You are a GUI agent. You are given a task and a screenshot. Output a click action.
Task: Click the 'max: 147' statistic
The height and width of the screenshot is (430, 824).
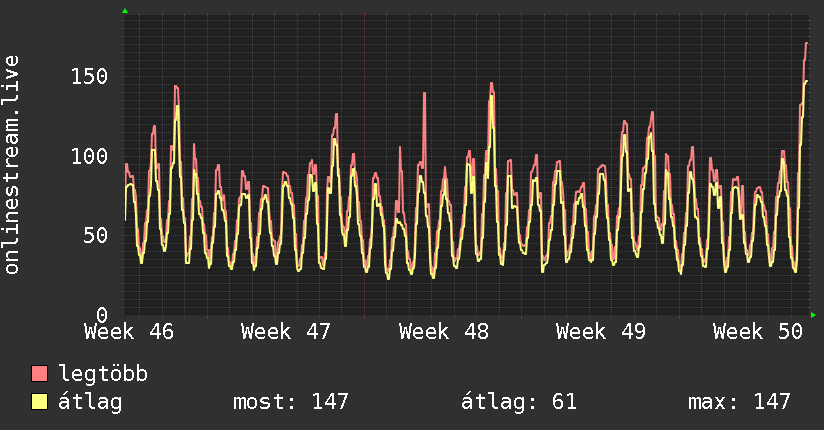(739, 402)
